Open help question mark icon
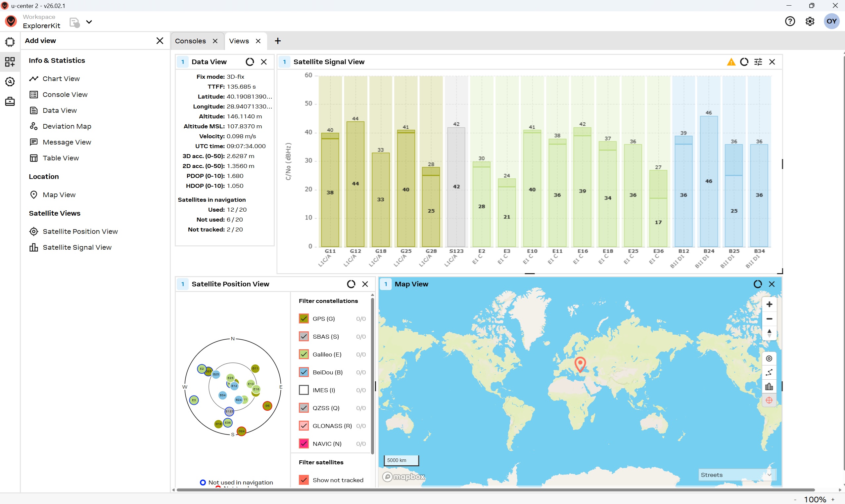 (x=790, y=21)
